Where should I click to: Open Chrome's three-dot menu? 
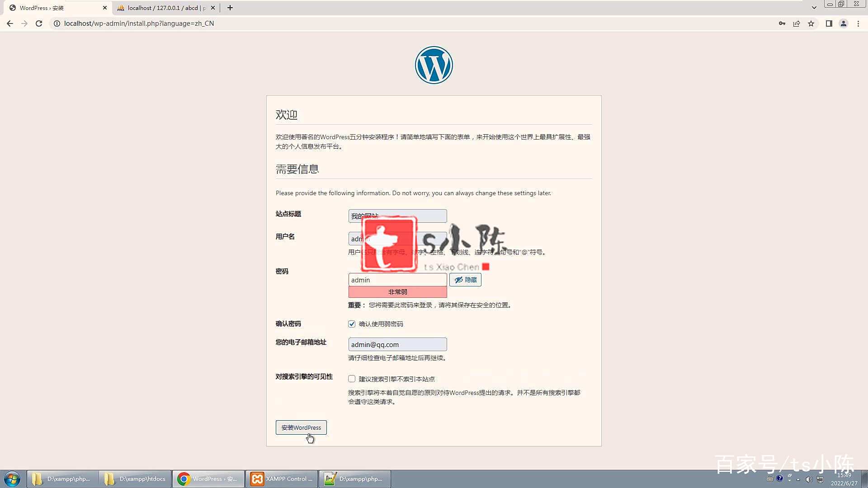(858, 23)
